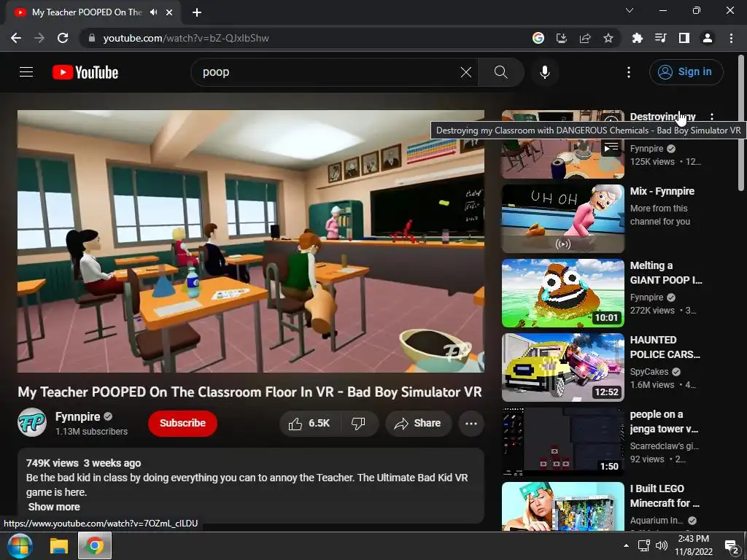
Task: Open the YouTube guide hamburger menu
Action: tap(26, 72)
